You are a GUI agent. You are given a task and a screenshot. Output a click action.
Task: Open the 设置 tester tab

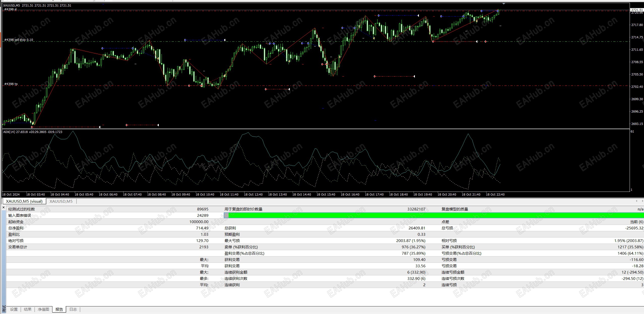click(x=14, y=309)
